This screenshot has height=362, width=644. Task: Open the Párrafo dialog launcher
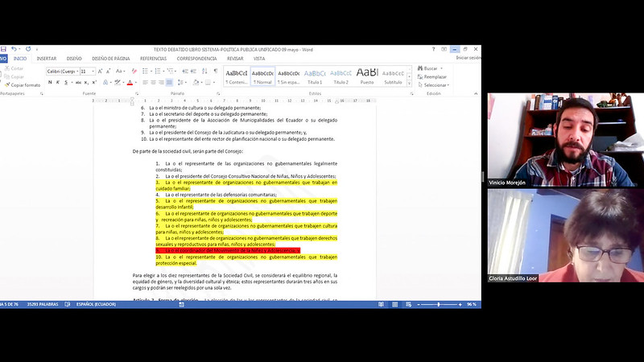[218, 93]
